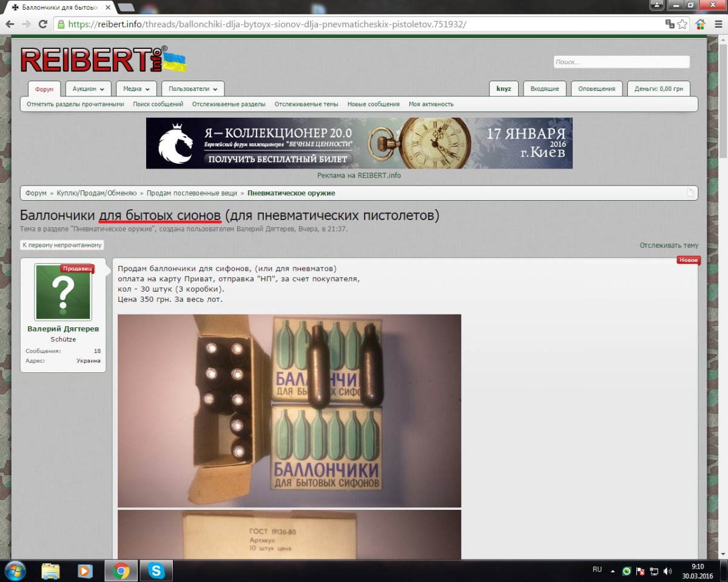
Task: Open Валерий Дягтерев profile name under avatar
Action: tap(63, 329)
